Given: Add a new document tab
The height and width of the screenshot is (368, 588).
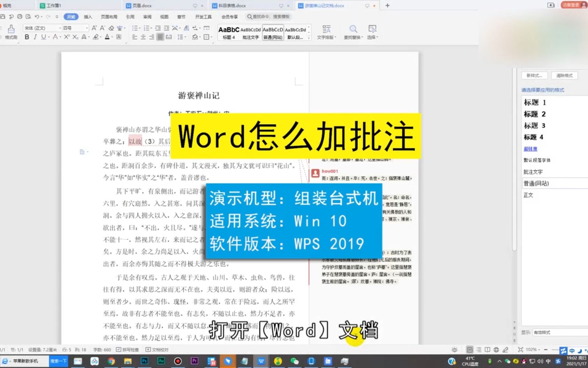Looking at the screenshot, I should point(387,5).
